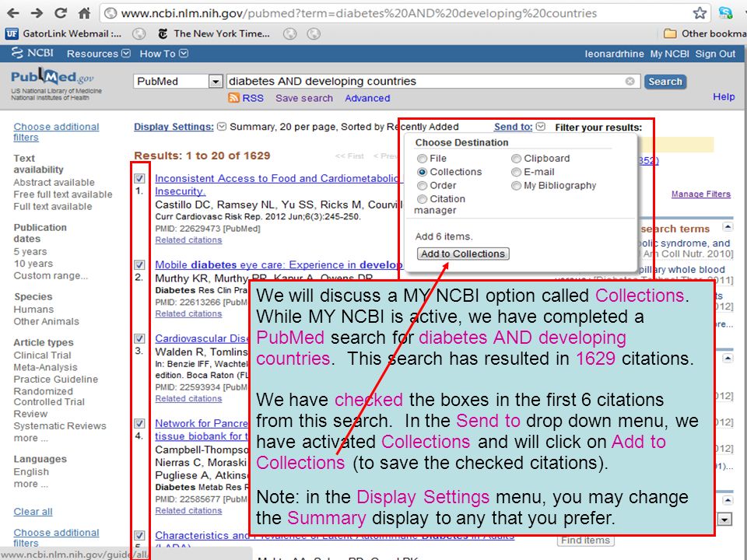
Task: Click the top Choose additional filters link
Action: click(56, 132)
